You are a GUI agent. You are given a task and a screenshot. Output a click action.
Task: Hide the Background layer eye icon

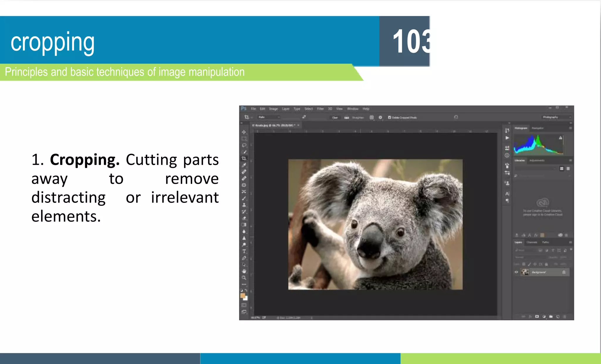pos(516,272)
